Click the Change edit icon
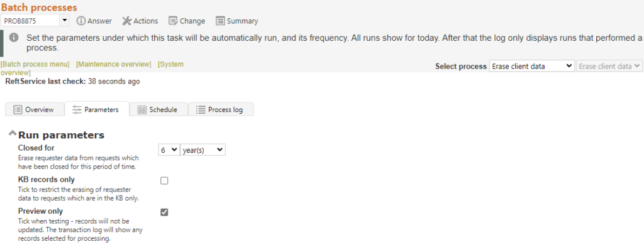This screenshot has height=247, width=644. (x=173, y=21)
